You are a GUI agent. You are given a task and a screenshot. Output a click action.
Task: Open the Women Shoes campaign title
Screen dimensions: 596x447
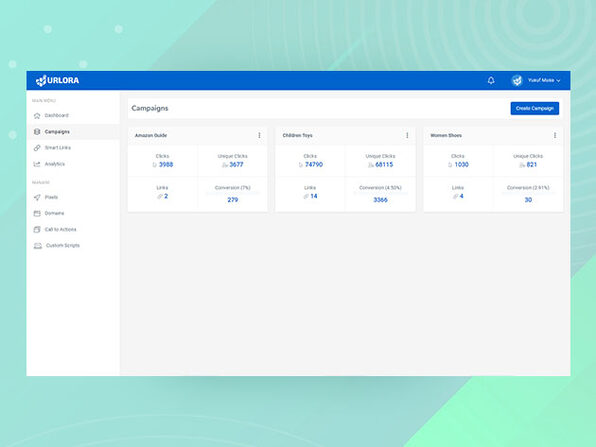pyautogui.click(x=446, y=135)
